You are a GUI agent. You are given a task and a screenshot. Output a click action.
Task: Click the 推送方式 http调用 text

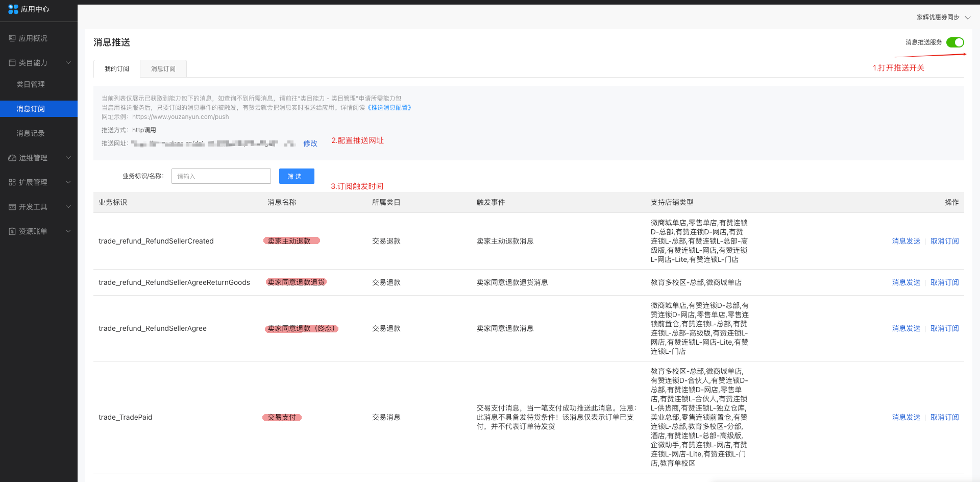tap(129, 130)
